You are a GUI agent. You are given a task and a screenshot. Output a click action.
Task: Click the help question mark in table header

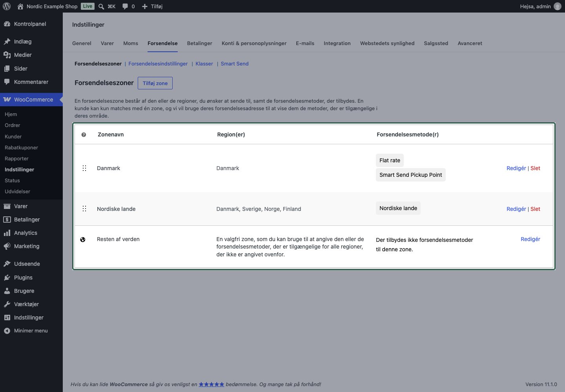click(84, 134)
